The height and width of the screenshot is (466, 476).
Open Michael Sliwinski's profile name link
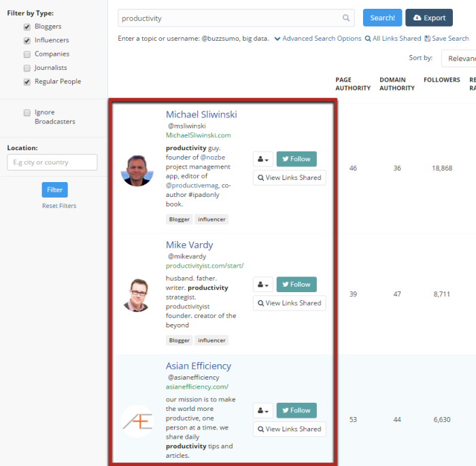click(x=201, y=115)
